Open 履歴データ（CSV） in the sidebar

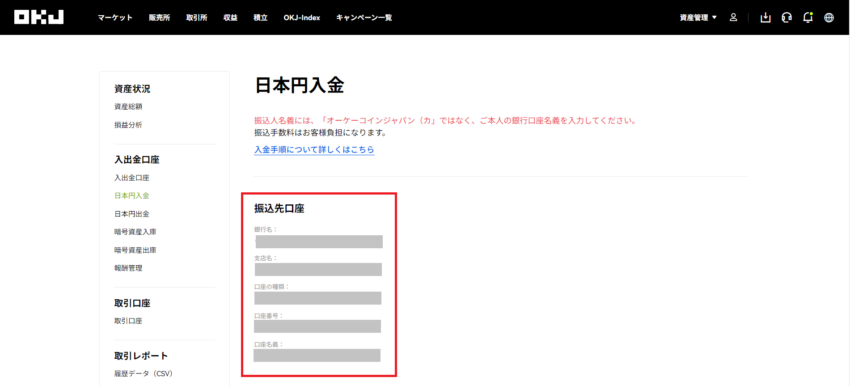(x=143, y=374)
